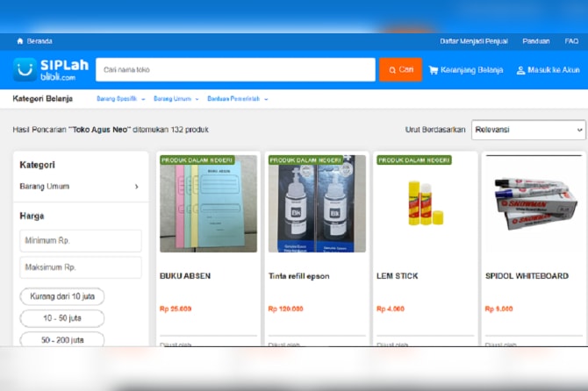The image size is (588, 391).
Task: Click the Beranda home icon
Action: click(x=20, y=41)
